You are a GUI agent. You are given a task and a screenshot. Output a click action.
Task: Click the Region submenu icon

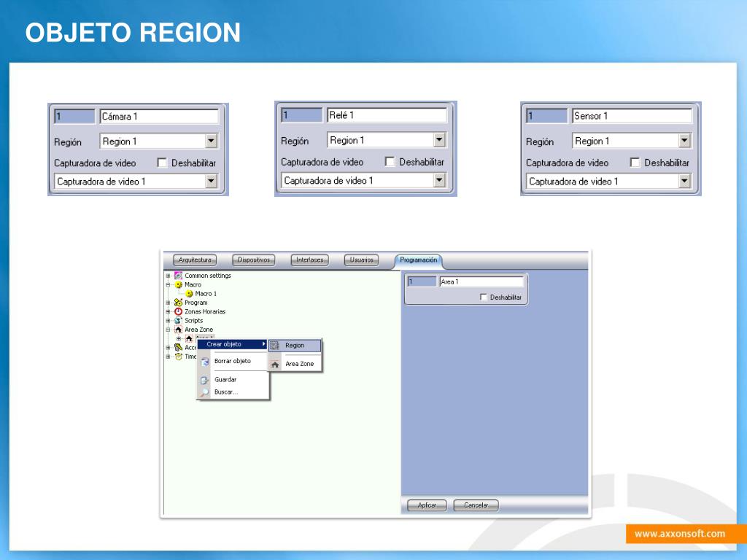(275, 346)
